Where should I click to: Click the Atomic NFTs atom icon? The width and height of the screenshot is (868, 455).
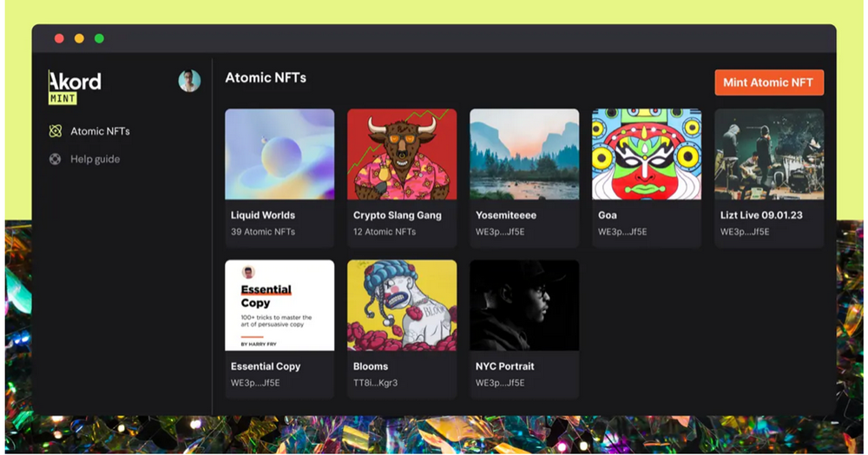click(x=56, y=131)
